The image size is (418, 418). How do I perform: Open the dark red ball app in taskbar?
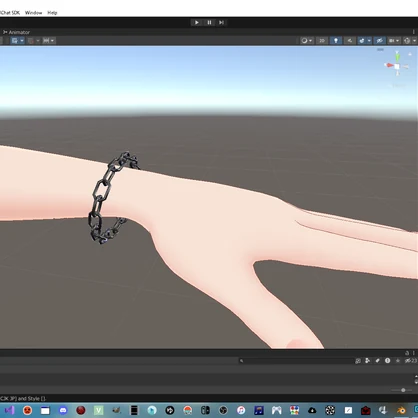pyautogui.click(x=81, y=410)
